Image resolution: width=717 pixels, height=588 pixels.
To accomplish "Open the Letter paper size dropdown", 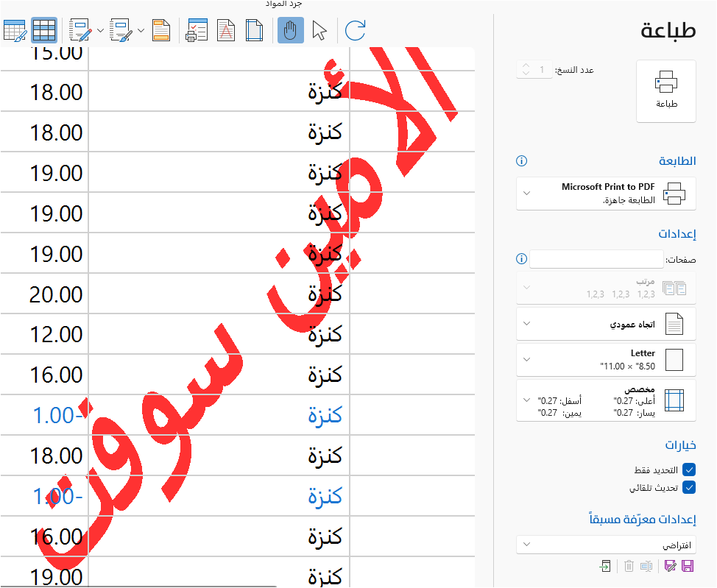I will pos(606,360).
